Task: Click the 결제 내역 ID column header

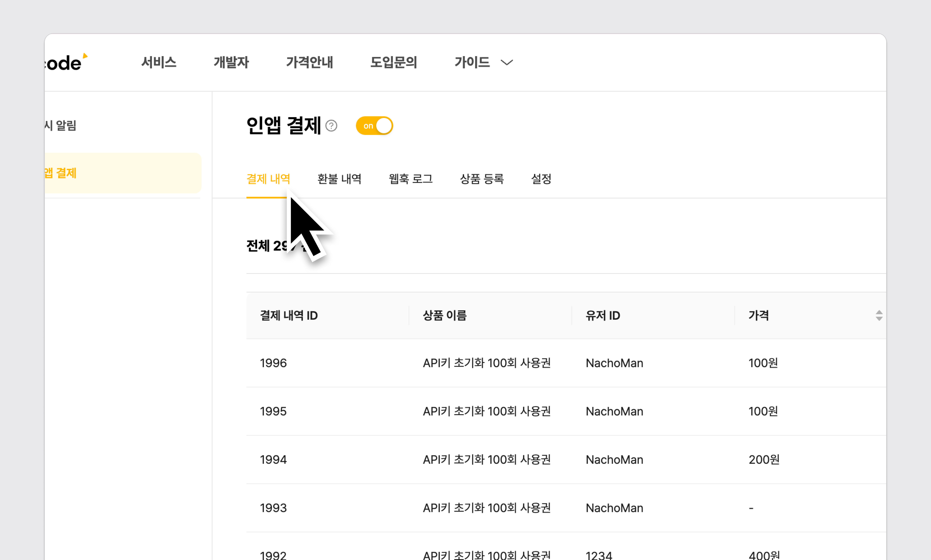Action: coord(289,315)
